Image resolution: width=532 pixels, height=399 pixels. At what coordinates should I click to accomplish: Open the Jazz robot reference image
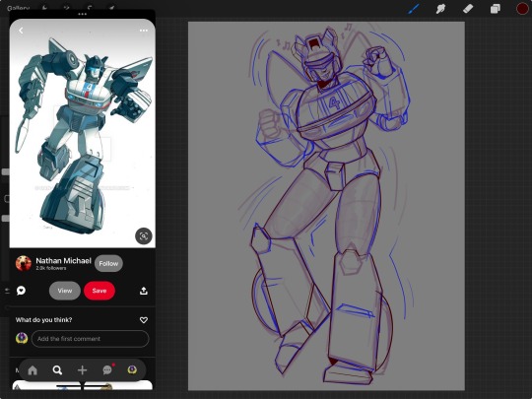pyautogui.click(x=82, y=133)
